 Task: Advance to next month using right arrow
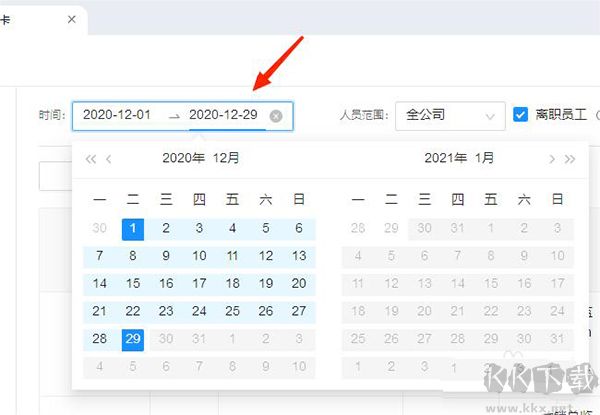(x=551, y=159)
